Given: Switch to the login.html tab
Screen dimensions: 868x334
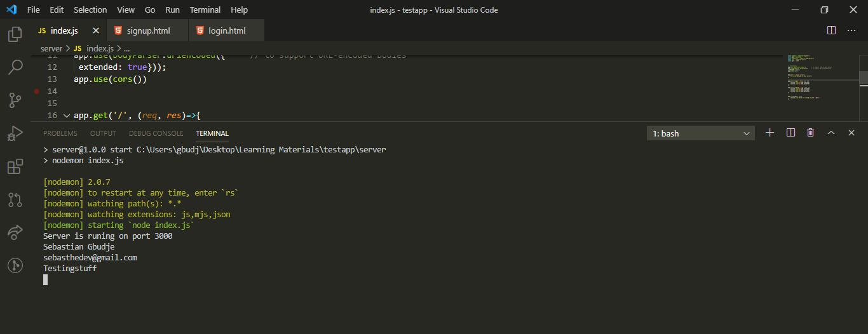Looking at the screenshot, I should tap(227, 30).
